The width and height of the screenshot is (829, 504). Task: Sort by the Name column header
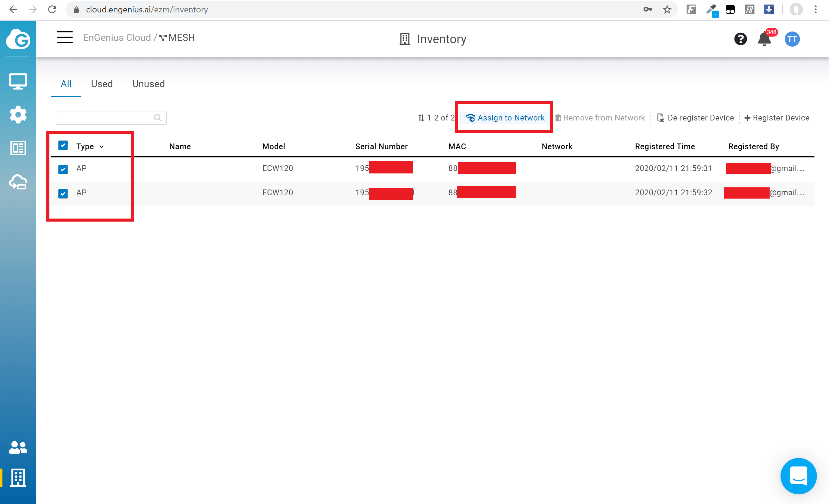pos(180,147)
